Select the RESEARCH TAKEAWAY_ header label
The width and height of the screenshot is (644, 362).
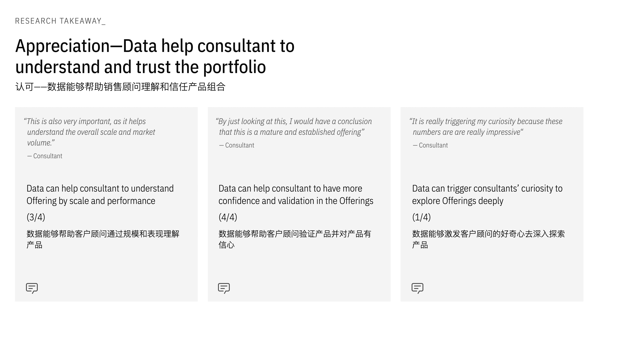(60, 21)
